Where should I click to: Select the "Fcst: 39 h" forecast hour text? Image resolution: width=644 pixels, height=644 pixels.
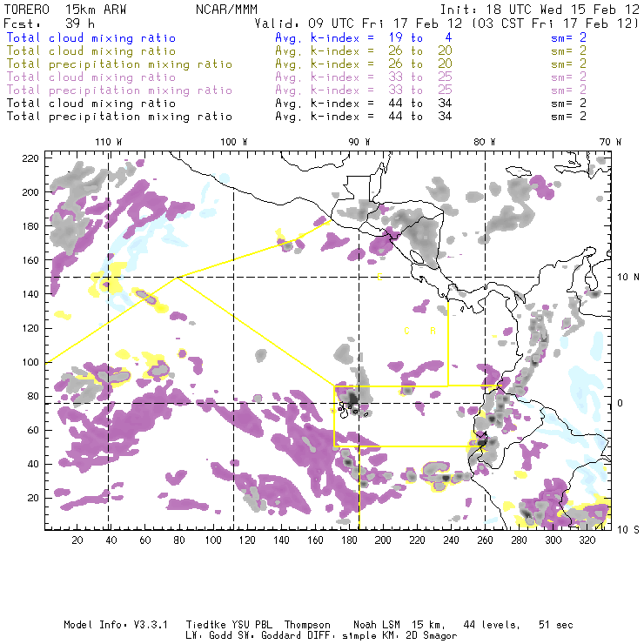[50, 23]
